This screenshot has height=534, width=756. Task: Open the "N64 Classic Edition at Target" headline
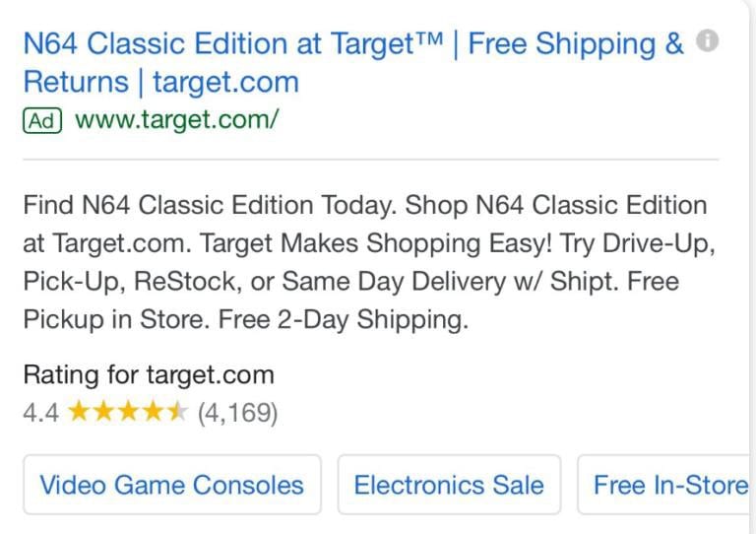(x=232, y=44)
